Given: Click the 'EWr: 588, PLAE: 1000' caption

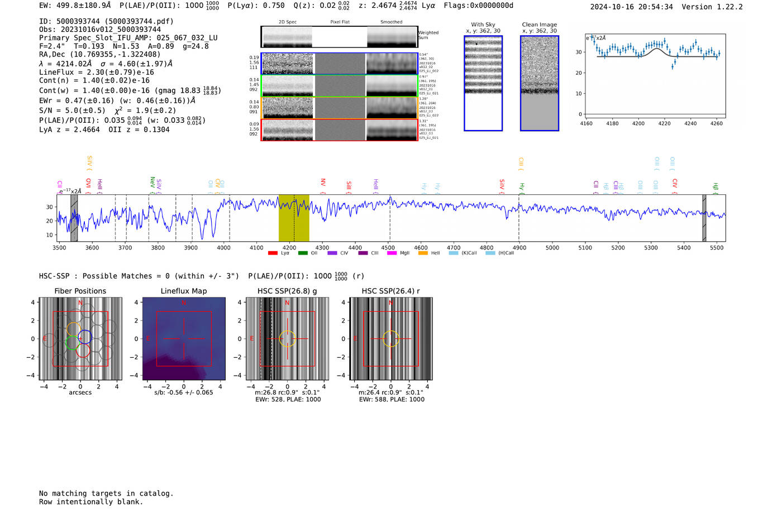Looking at the screenshot, I should 392,399.
